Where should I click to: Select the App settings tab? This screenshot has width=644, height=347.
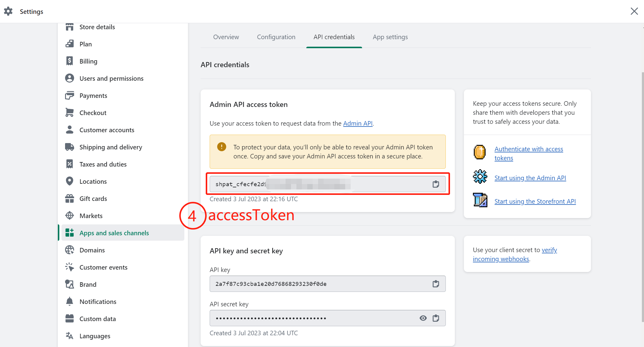pyautogui.click(x=390, y=37)
